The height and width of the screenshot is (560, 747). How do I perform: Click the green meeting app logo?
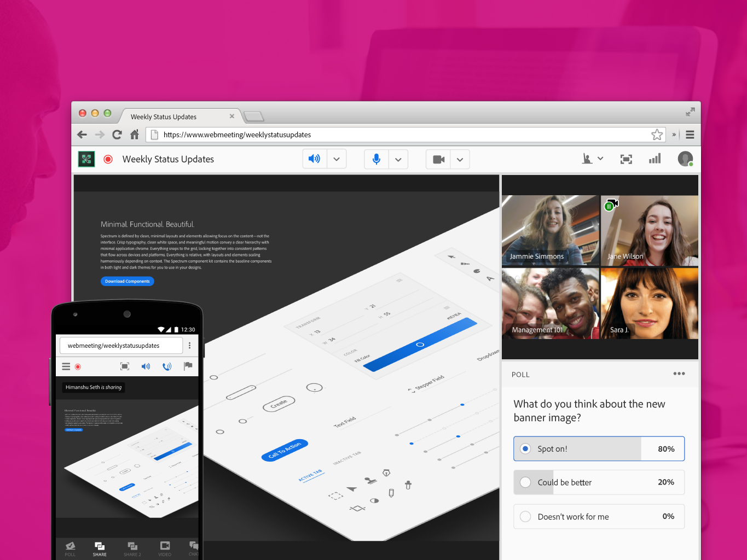coord(86,159)
